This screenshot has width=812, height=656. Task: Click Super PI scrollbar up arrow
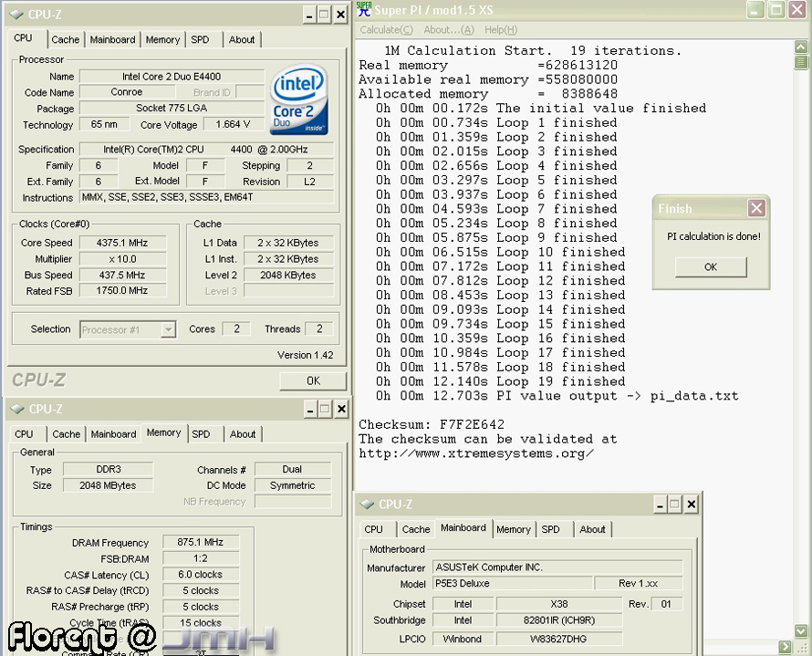coord(801,47)
